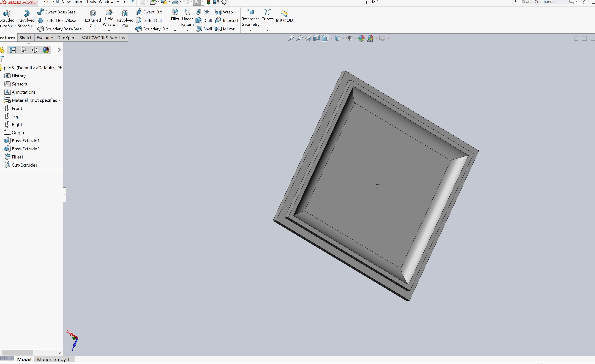Click the Print icon in title toolbar
Viewport: 595px width, 364px height.
point(175,2)
